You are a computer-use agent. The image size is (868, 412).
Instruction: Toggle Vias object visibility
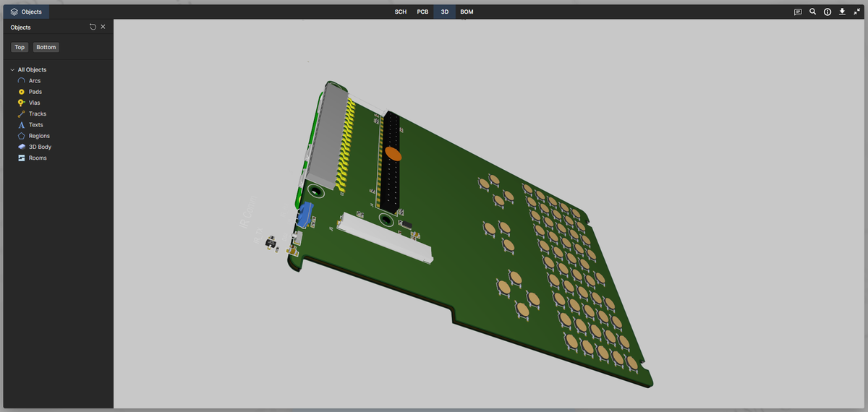point(22,103)
